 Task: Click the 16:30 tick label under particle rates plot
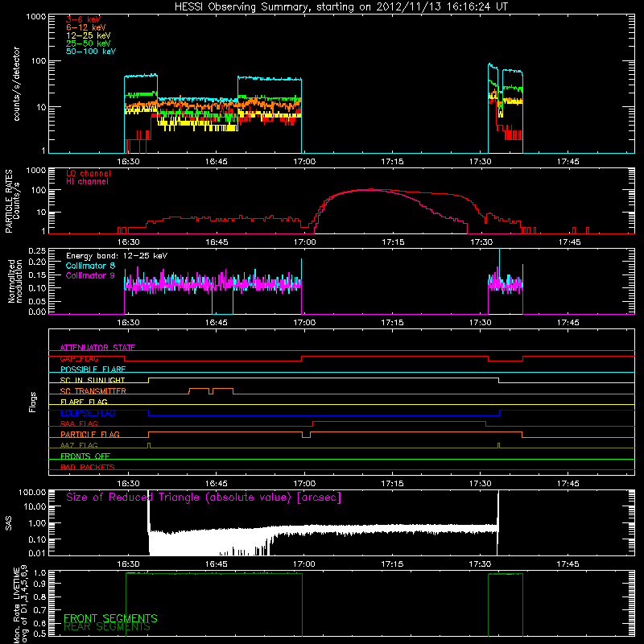coord(129,242)
